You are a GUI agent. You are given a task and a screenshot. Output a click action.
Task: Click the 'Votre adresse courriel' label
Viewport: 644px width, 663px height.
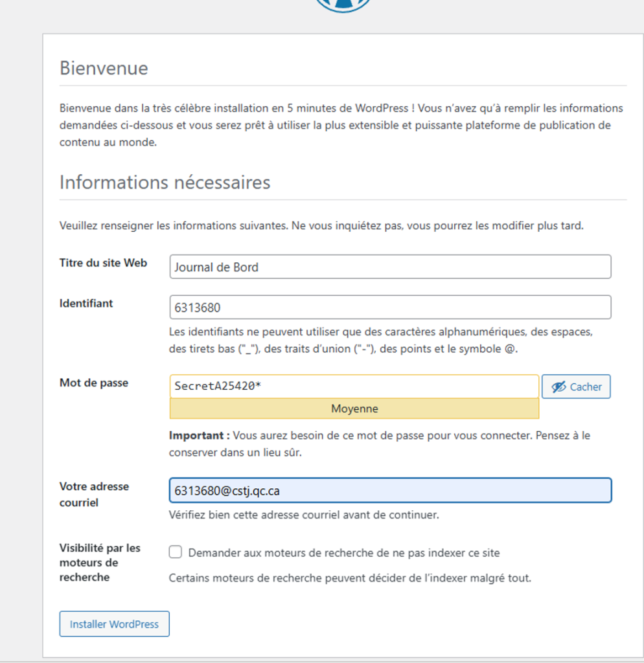point(94,494)
